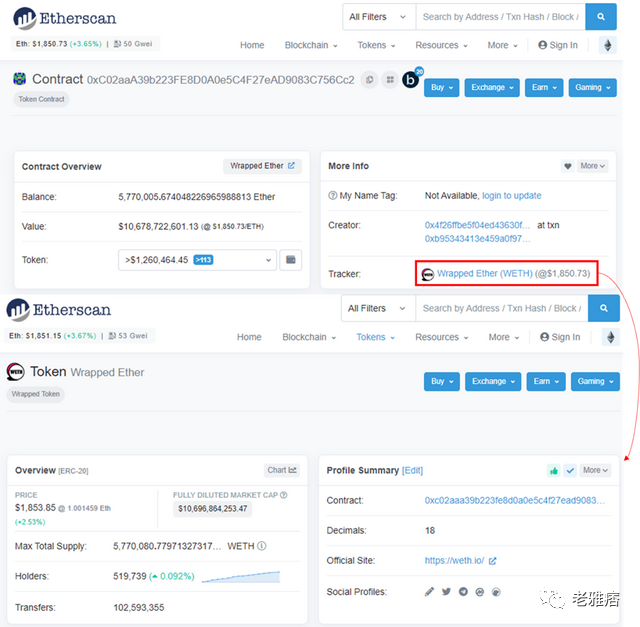Open Blockchain menu on the Contract page
The height and width of the screenshot is (627, 640).
click(x=311, y=45)
